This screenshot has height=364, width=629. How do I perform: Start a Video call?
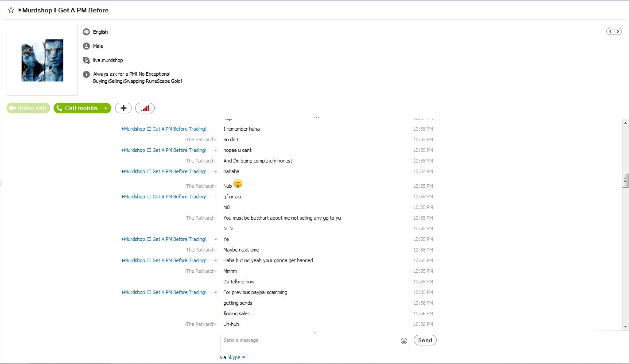coord(28,108)
